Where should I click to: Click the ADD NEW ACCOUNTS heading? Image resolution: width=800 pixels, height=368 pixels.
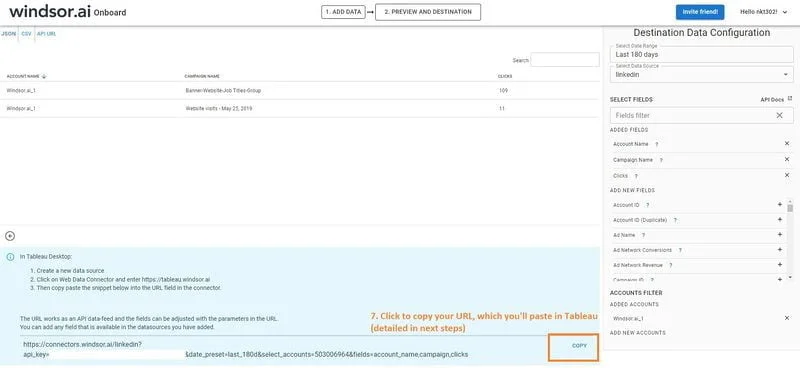(x=637, y=333)
